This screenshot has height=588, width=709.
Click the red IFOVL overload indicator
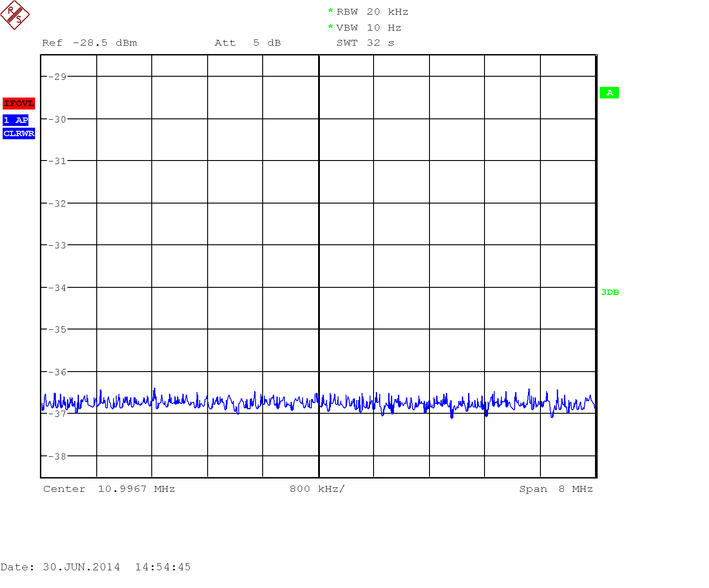pos(19,104)
